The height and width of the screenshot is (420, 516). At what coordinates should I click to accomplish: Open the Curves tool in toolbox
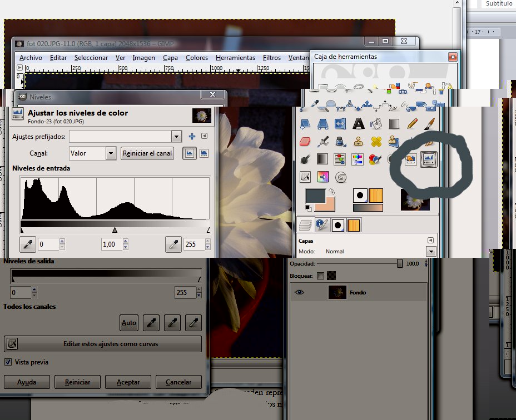pyautogui.click(x=305, y=177)
